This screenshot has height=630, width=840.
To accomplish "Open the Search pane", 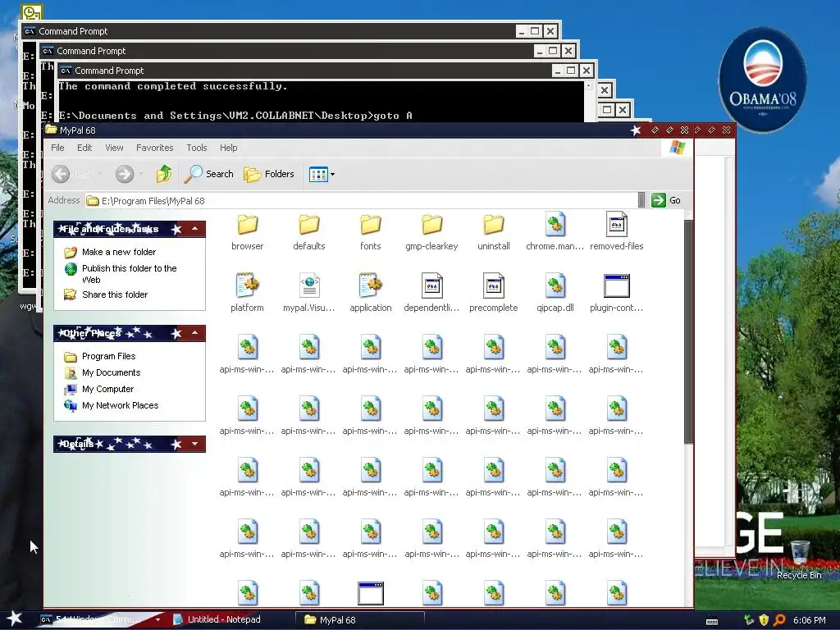I will tap(209, 174).
